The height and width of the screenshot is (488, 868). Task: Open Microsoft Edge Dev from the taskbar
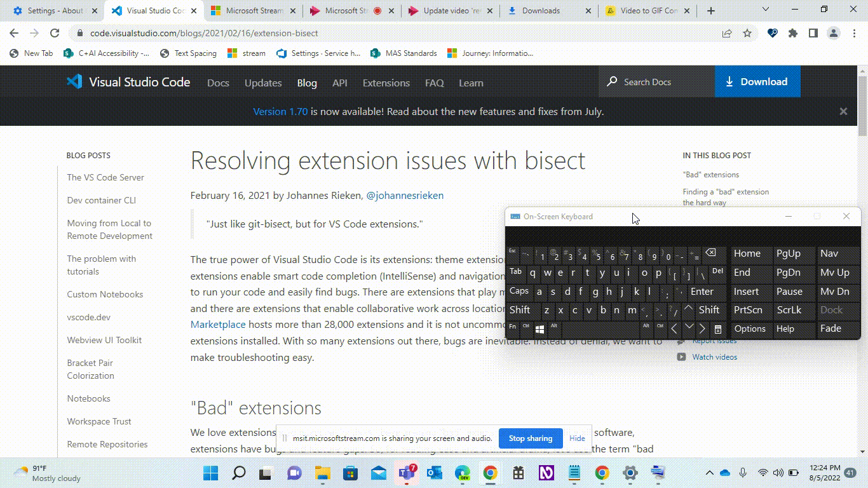tap(461, 473)
